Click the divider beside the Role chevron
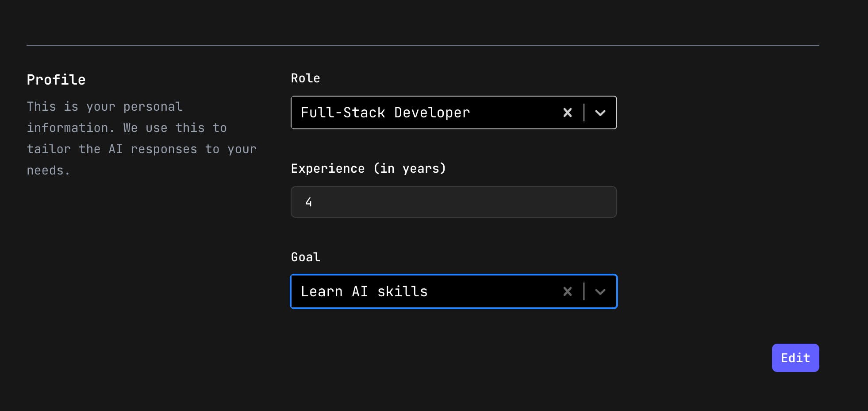This screenshot has width=868, height=411. 584,113
